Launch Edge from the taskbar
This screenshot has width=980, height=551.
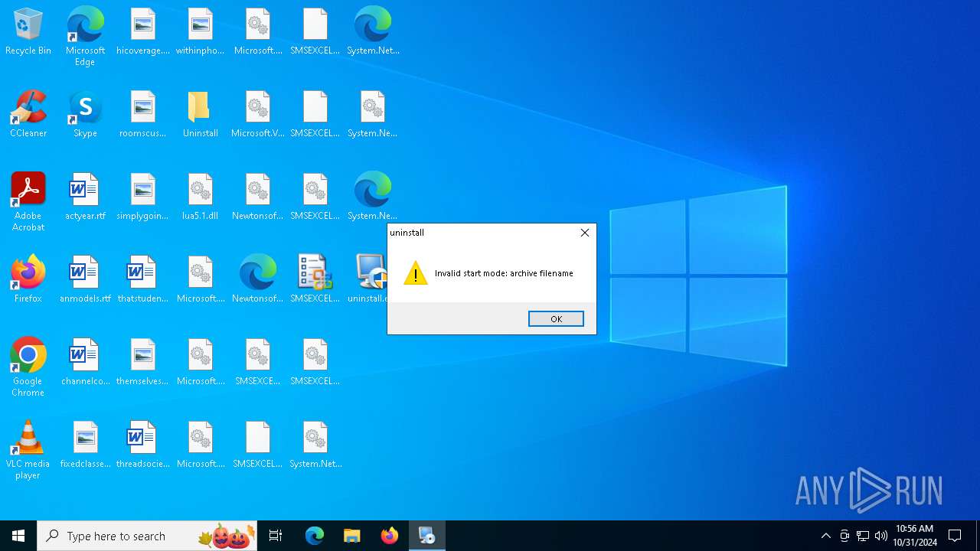point(315,536)
